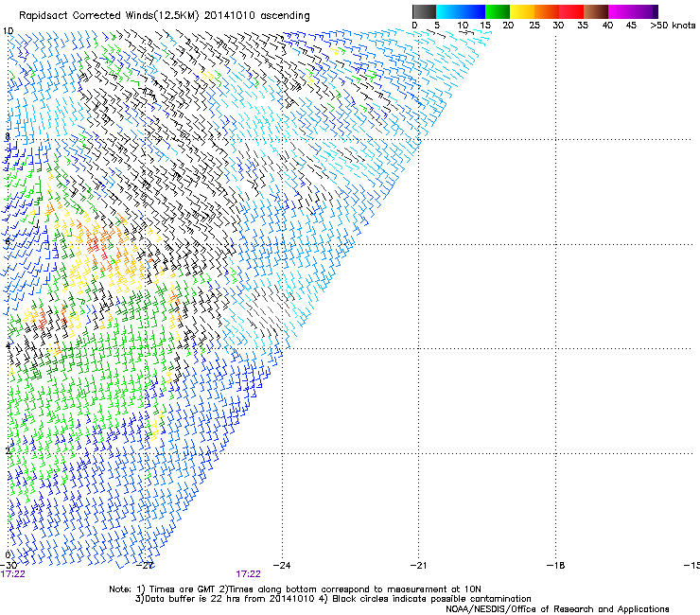Click the purple 17:22 time near -24
The image size is (700, 615).
[248, 574]
